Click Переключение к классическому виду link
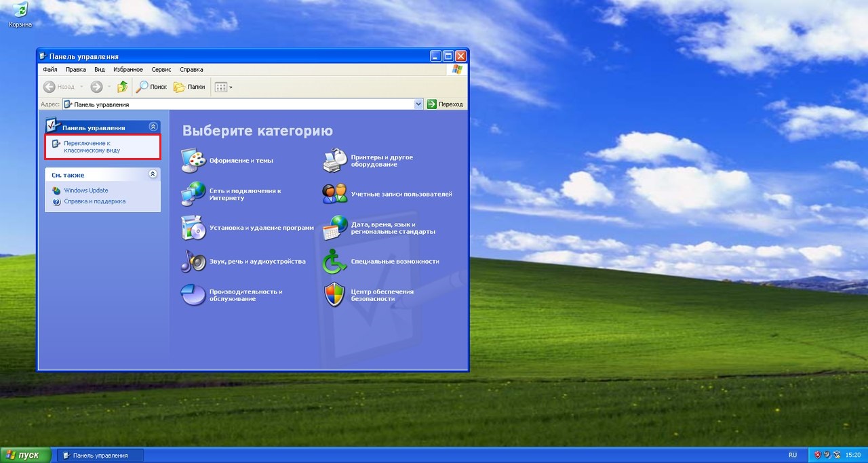This screenshot has width=868, height=463. click(x=92, y=146)
